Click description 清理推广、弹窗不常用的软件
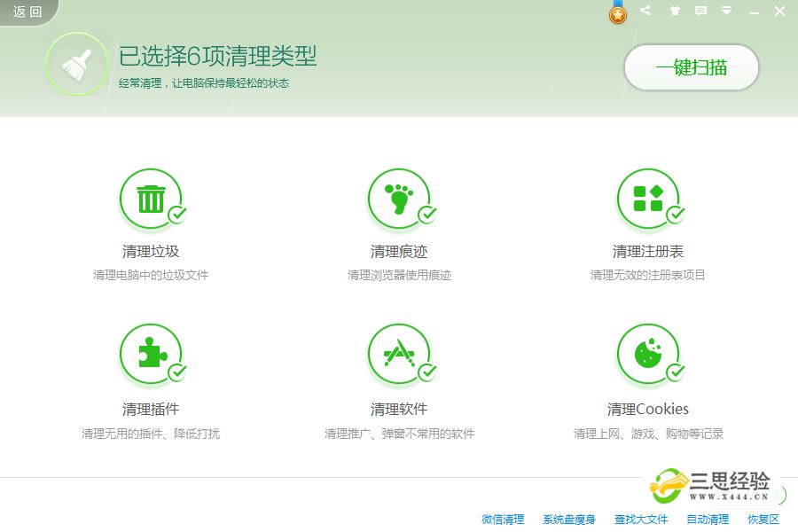Screen dimensions: 798x532 click(400, 434)
